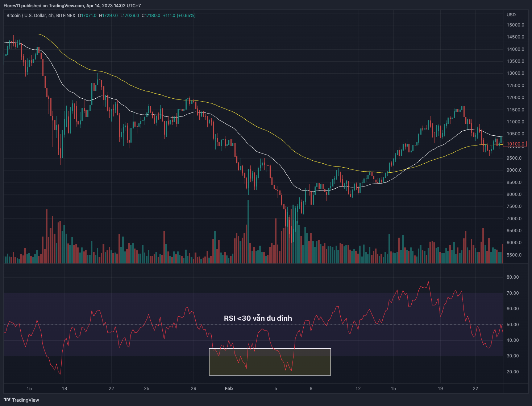Click the header text 'Flores11 published on TradingView.com'

(x=44, y=6)
